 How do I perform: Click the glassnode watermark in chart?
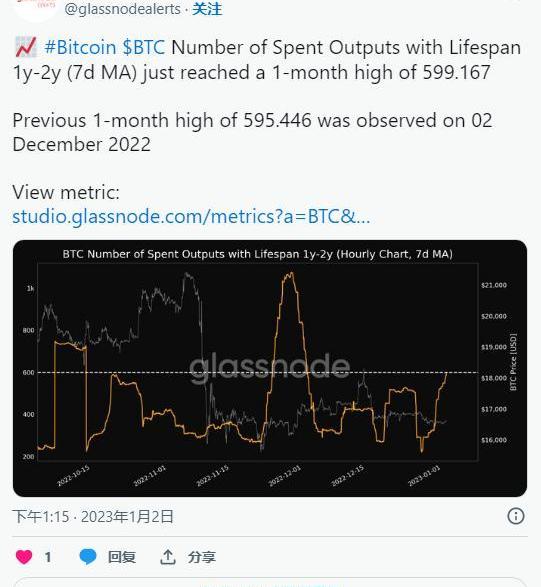[x=270, y=368]
